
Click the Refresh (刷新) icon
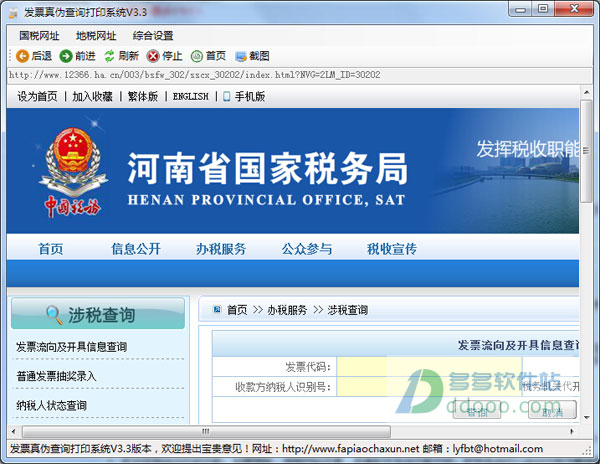(x=109, y=56)
